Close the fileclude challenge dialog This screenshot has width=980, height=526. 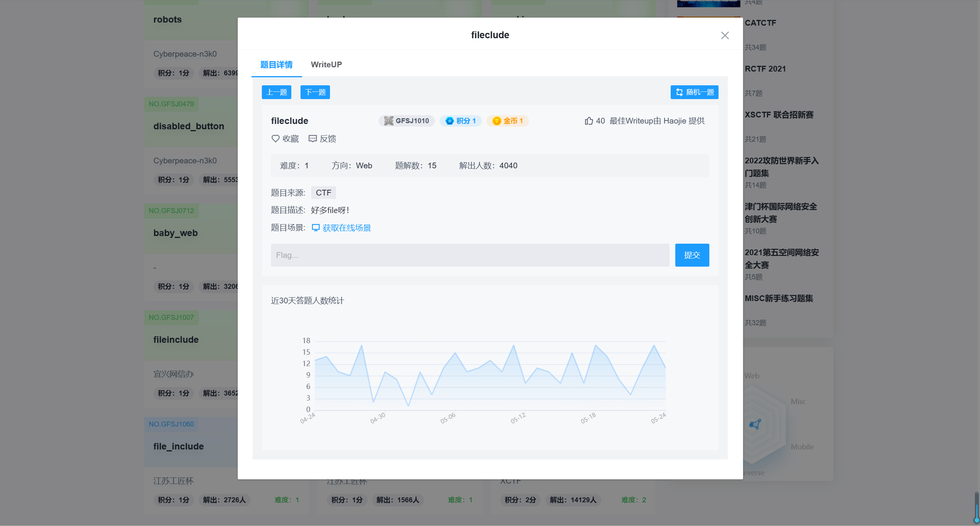coord(725,35)
